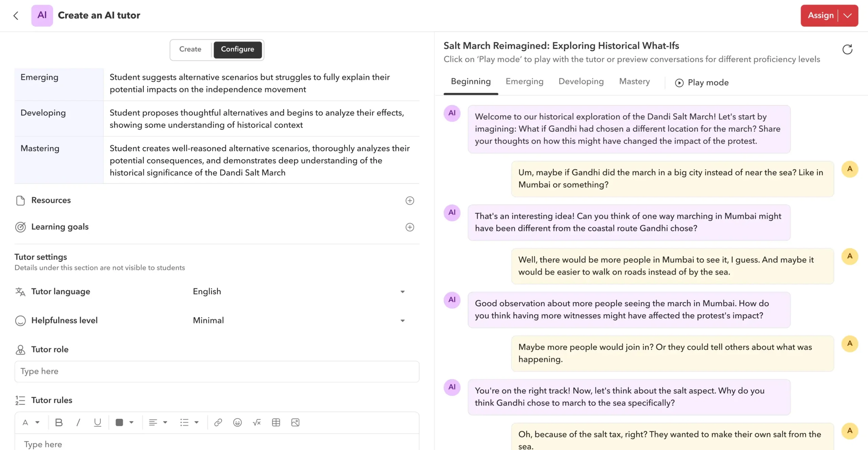Toggle bold formatting in Tutor rules
Screen dimensions: 868x450
pyautogui.click(x=59, y=423)
